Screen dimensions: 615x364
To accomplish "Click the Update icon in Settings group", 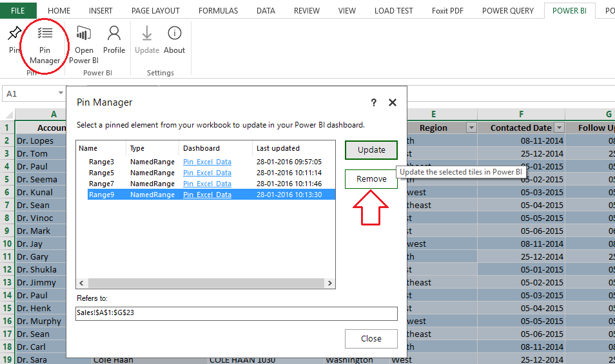I will click(147, 39).
